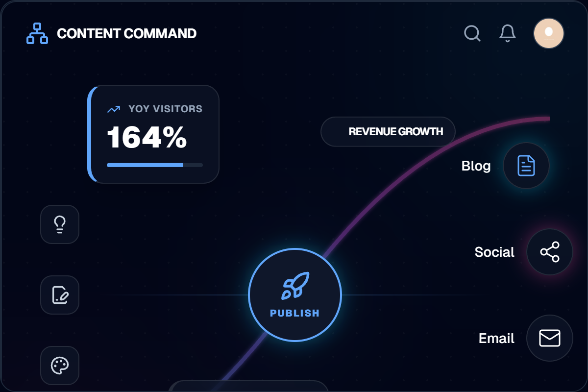The width and height of the screenshot is (588, 392).
Task: Click the Blog channel label
Action: 476,166
